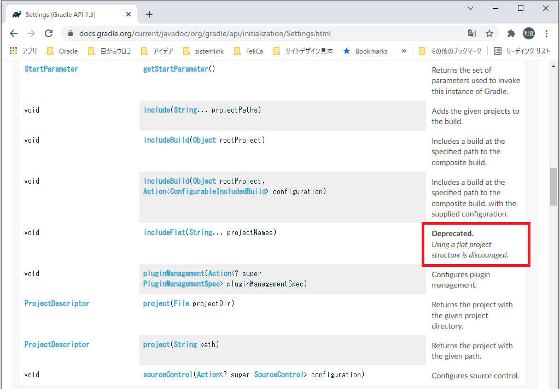Screen dimensions: 560x392
Task: Toggle the bookmark star for this page
Action: [489, 33]
